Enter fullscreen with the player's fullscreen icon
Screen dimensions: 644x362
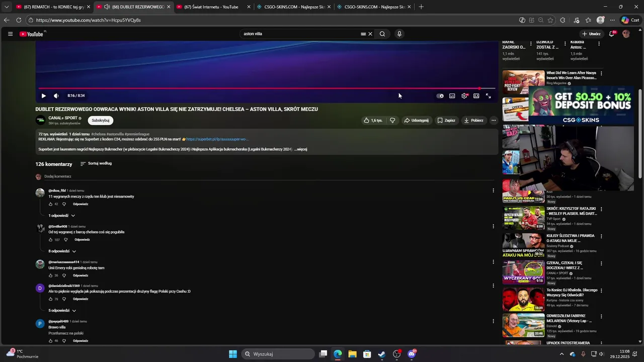(x=489, y=96)
